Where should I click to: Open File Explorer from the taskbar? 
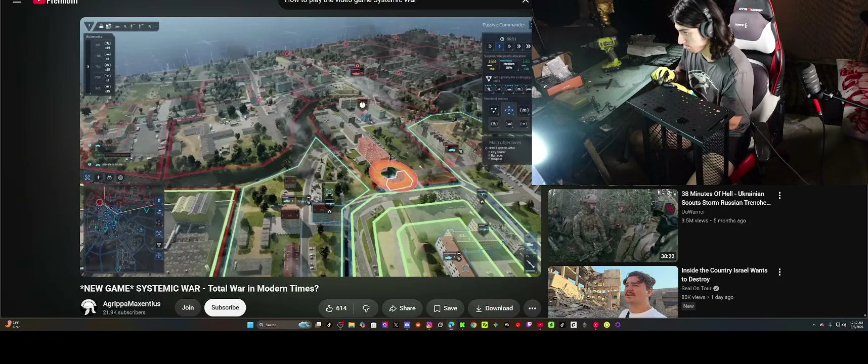351,325
